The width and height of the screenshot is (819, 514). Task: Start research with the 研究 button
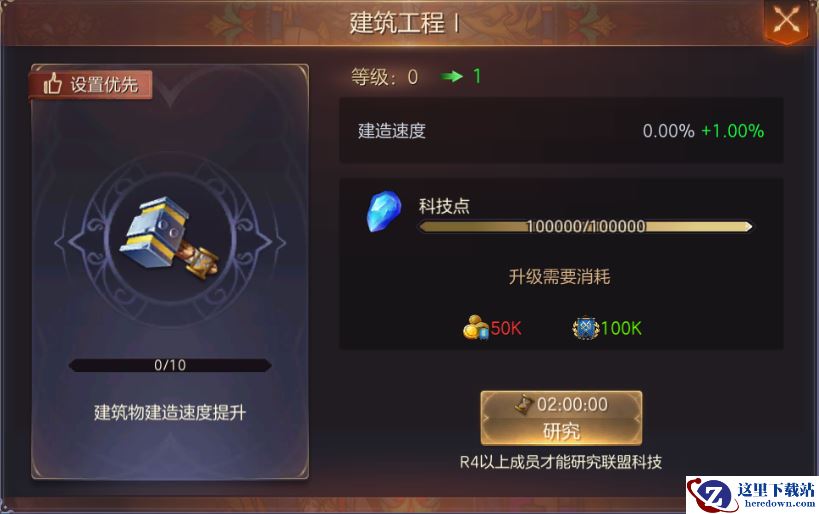561,418
